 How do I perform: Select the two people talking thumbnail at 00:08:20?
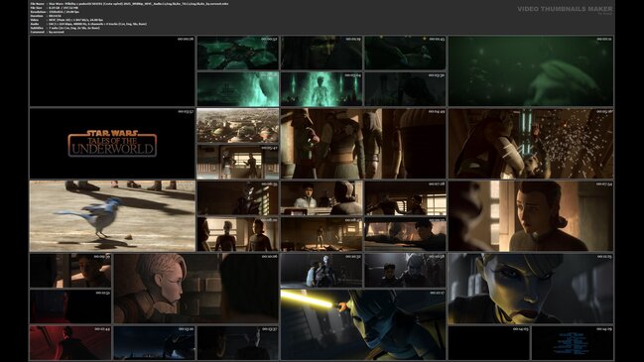coord(238,234)
